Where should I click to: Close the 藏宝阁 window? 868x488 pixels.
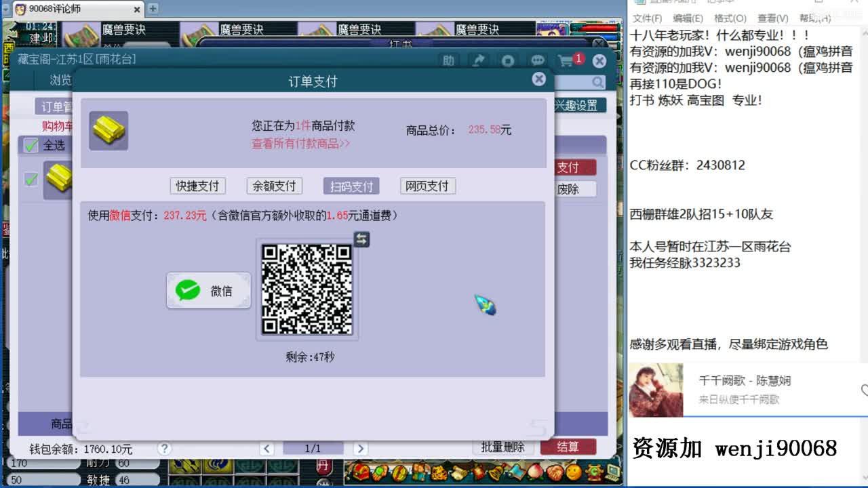click(x=599, y=61)
